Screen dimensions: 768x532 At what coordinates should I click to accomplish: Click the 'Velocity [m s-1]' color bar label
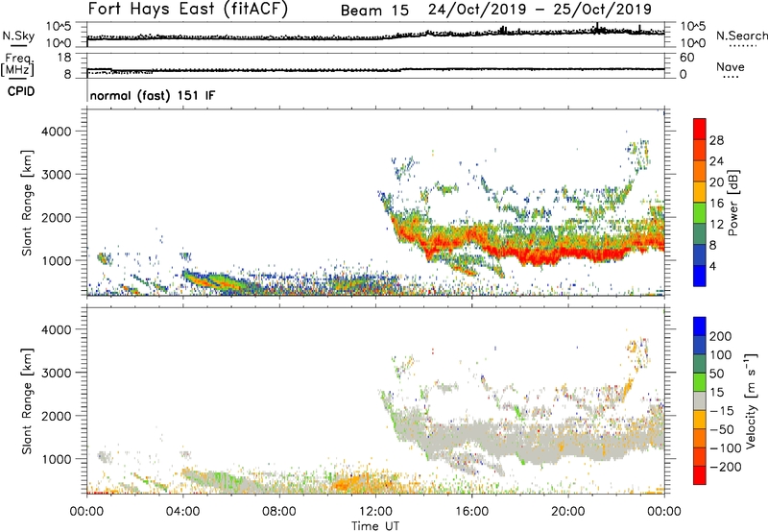click(751, 400)
